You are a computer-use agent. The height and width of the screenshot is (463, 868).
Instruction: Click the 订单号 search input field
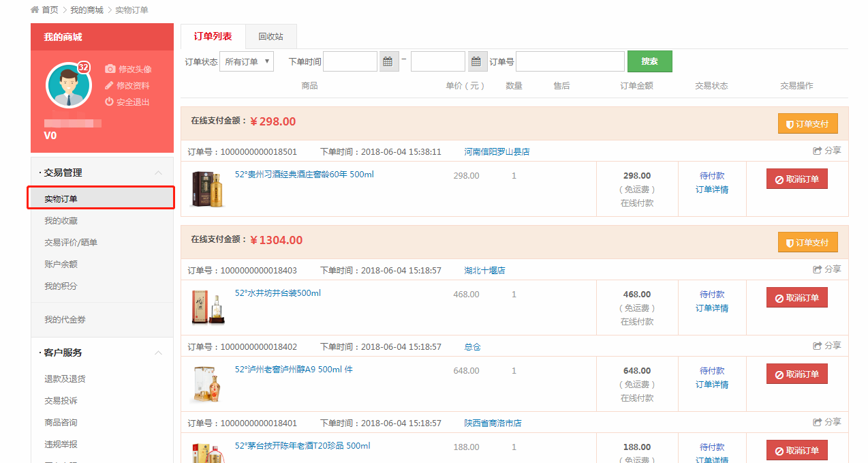tap(570, 61)
